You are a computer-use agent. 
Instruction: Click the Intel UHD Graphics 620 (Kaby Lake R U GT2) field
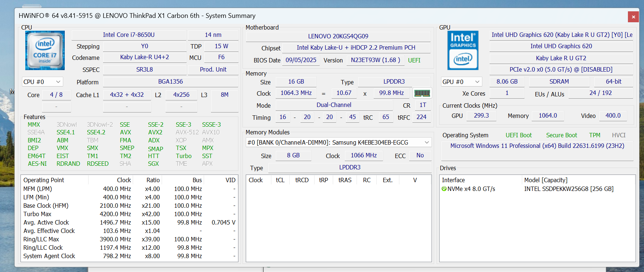click(561, 35)
